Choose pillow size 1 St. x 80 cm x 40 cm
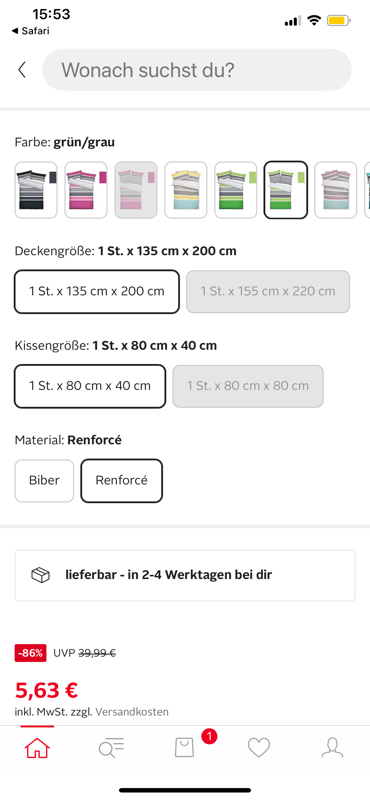 click(x=90, y=386)
